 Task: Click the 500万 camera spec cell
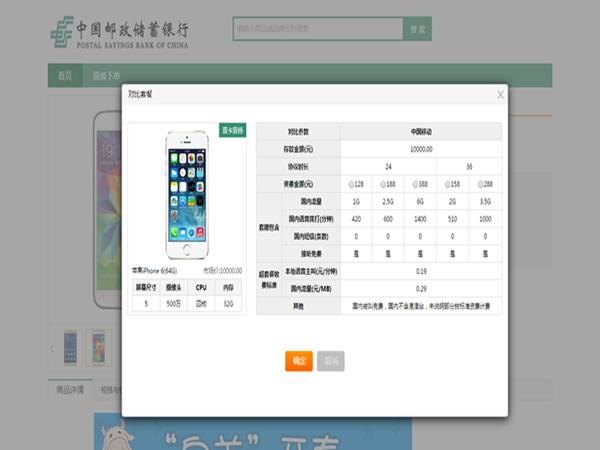[173, 304]
